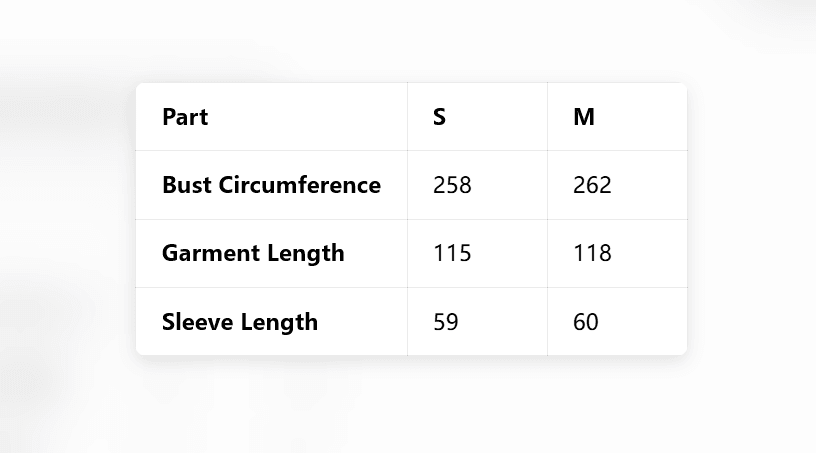Image resolution: width=816 pixels, height=453 pixels.
Task: Select the Bust Circumference row label
Action: click(x=271, y=185)
